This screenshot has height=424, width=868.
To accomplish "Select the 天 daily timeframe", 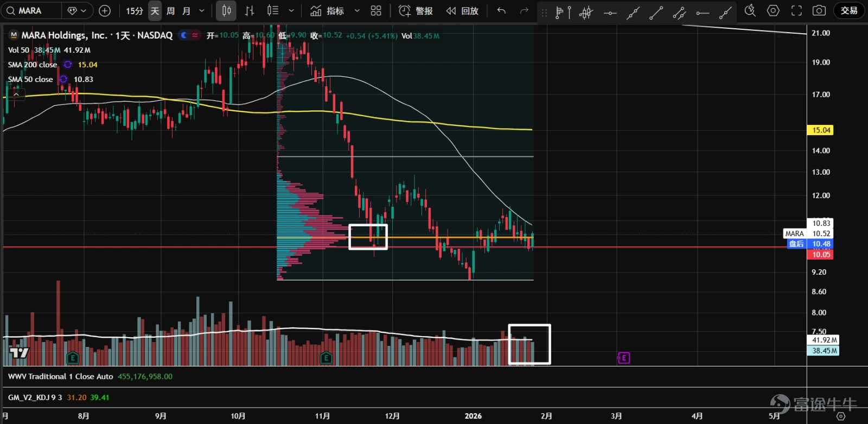I will click(x=155, y=11).
